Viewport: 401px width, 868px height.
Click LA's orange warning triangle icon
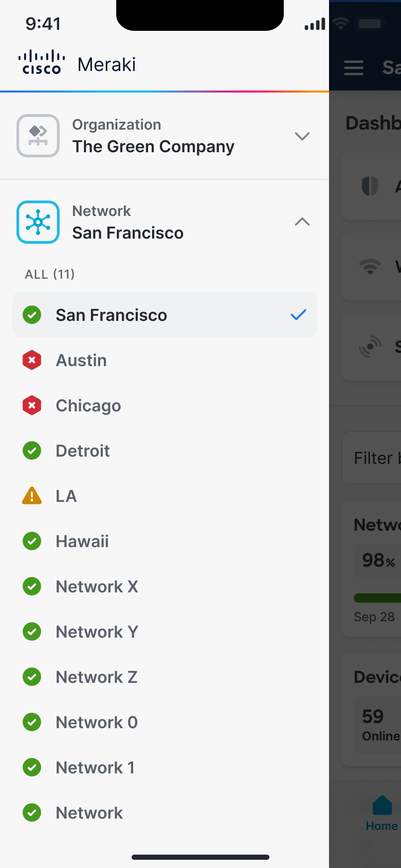click(32, 496)
